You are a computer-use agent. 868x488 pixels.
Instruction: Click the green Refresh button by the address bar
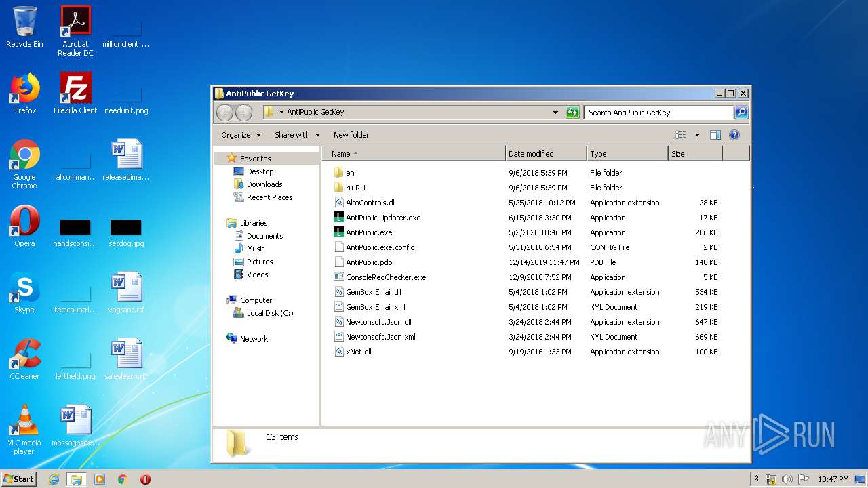573,113
